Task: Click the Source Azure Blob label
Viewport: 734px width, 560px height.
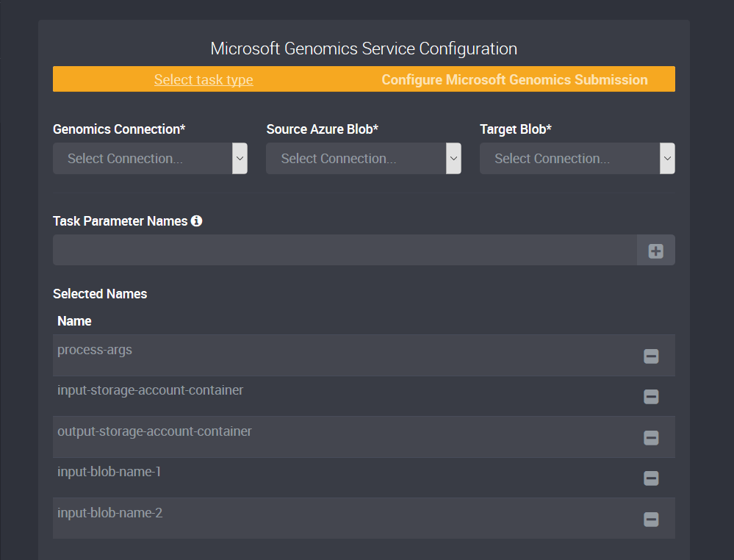Action: pos(322,129)
